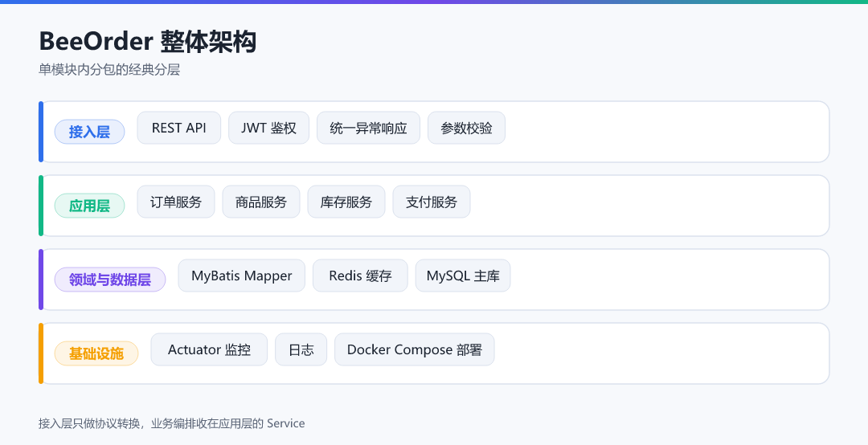Select the 统一异常响应 chip
Viewport: 868px width, 445px height.
(368, 128)
